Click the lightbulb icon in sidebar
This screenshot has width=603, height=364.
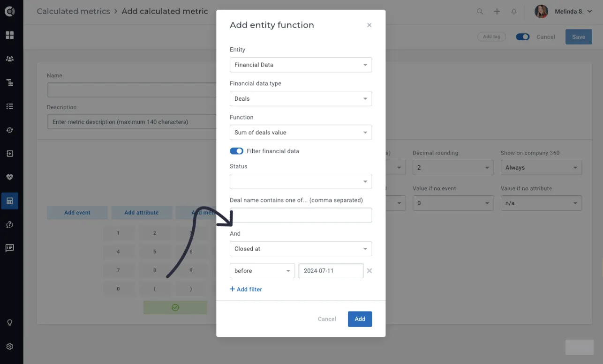(10, 323)
